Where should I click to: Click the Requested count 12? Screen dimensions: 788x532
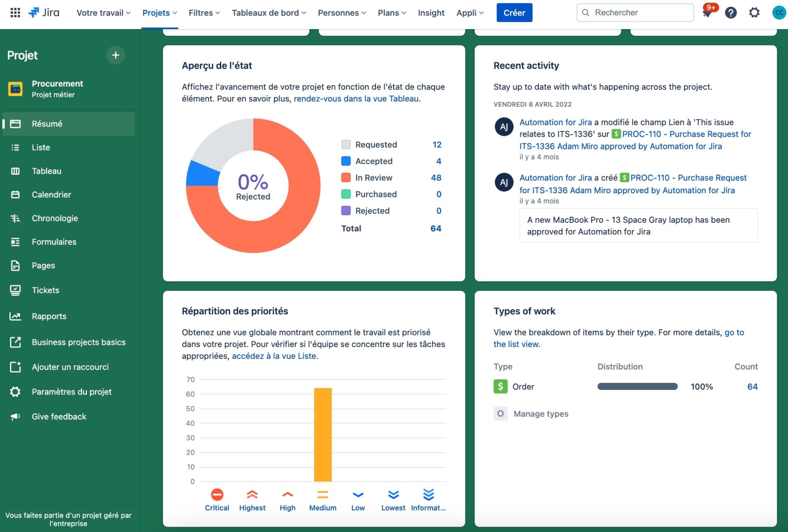pyautogui.click(x=437, y=144)
